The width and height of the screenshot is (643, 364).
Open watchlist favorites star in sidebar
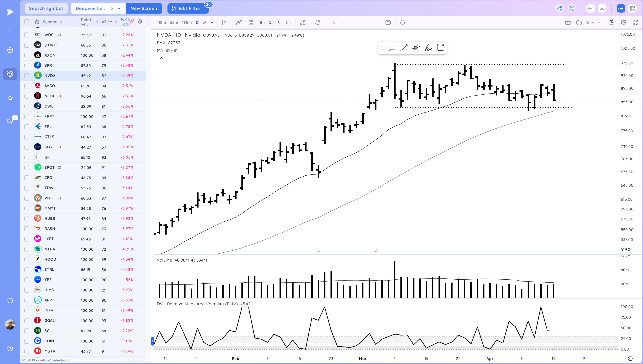pyautogui.click(x=10, y=98)
